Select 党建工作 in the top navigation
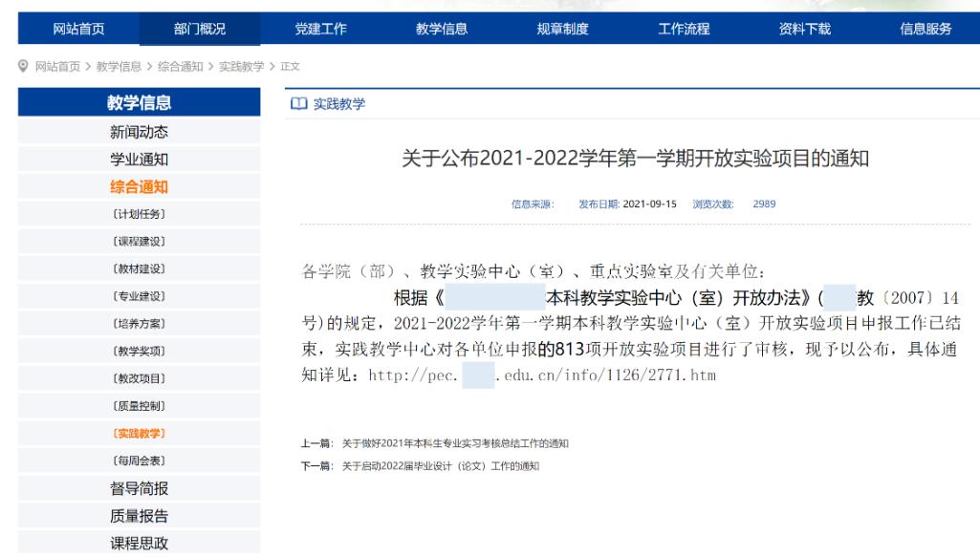 [320, 29]
